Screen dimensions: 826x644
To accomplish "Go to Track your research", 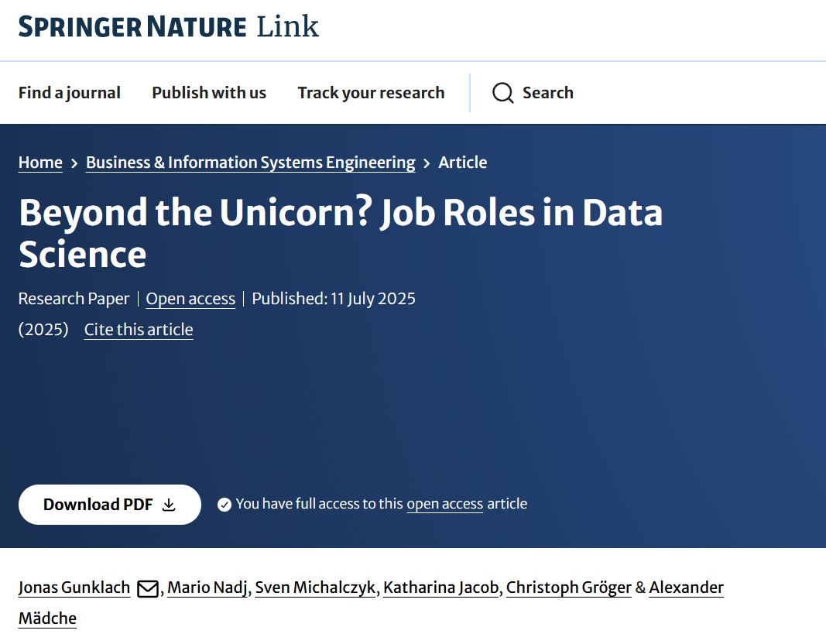I will [371, 93].
